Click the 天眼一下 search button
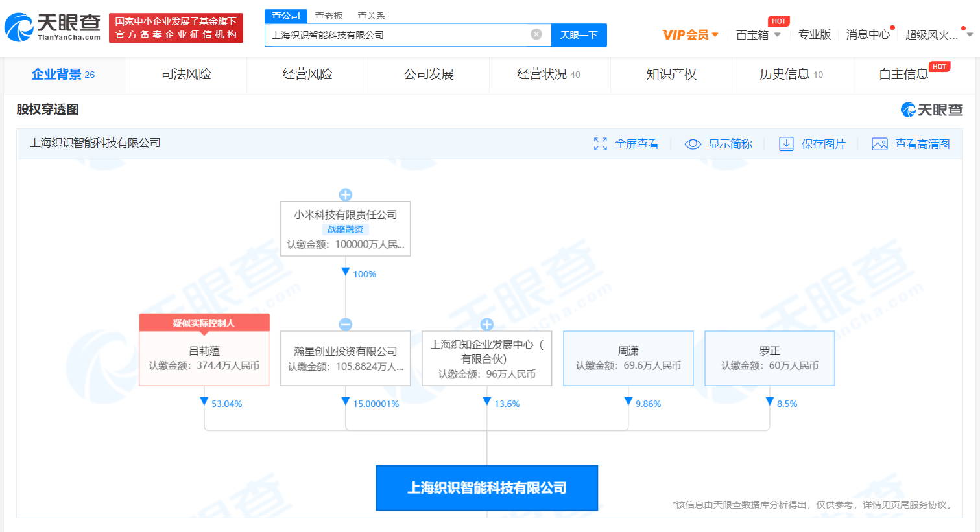 coord(579,35)
